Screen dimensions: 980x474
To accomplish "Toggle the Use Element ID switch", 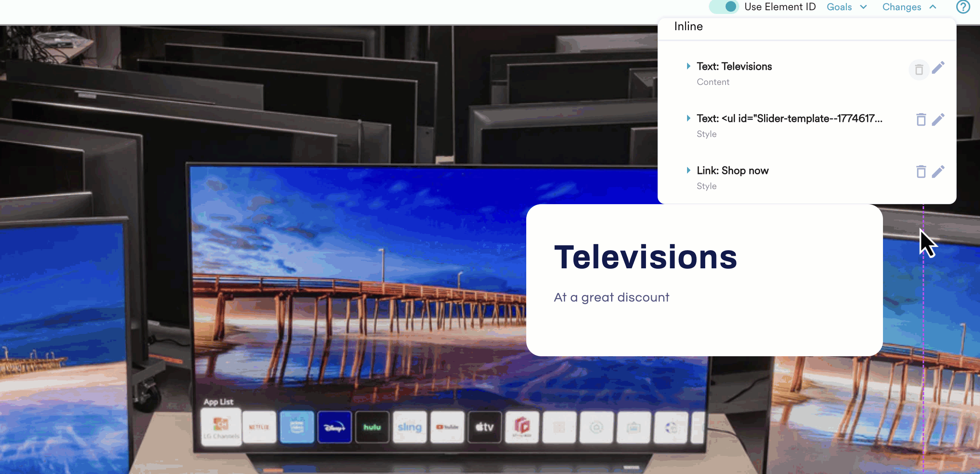I will 724,7.
